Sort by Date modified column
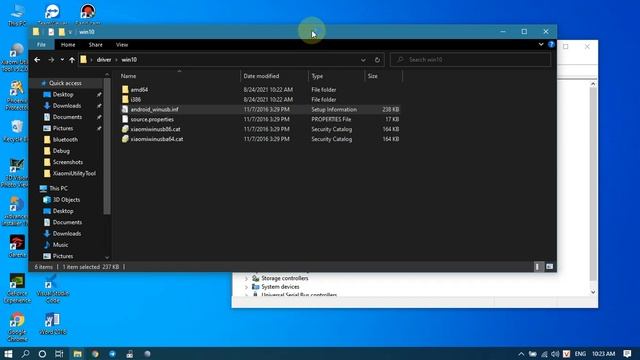 tap(261, 76)
